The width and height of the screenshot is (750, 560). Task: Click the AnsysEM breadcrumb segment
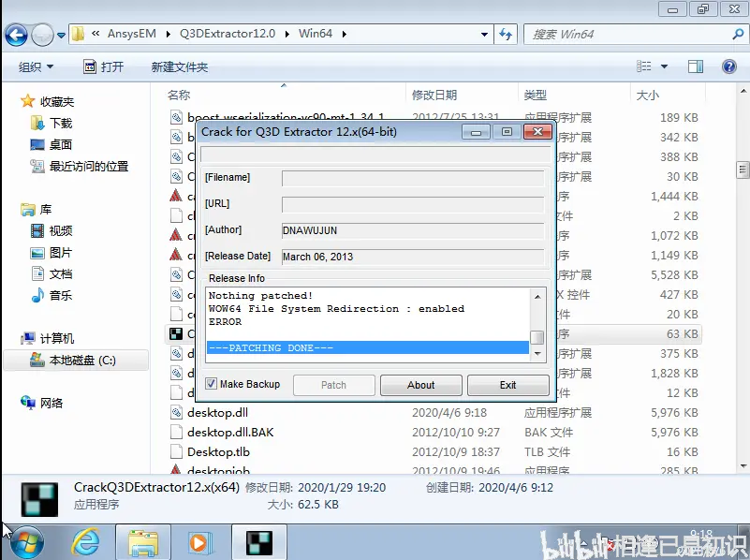[131, 34]
